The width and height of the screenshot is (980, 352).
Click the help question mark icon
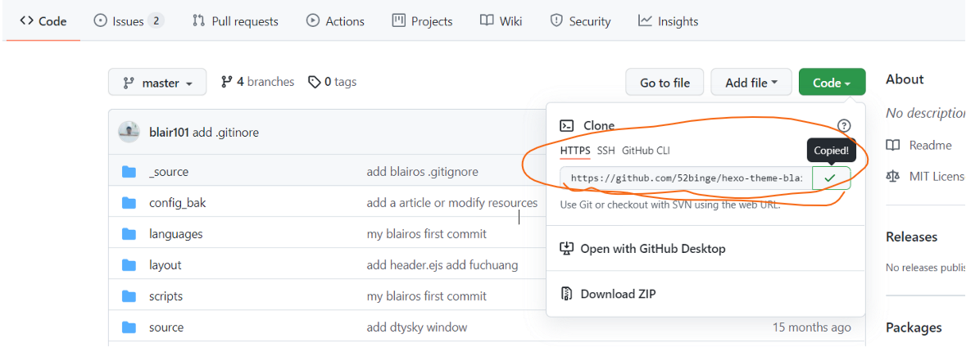coord(844,125)
